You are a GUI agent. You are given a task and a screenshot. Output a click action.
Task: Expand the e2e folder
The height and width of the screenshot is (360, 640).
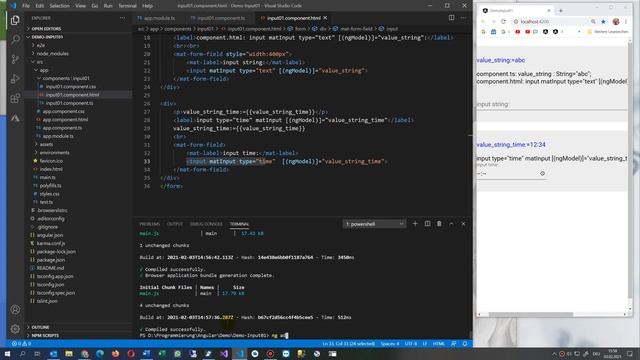point(78,45)
